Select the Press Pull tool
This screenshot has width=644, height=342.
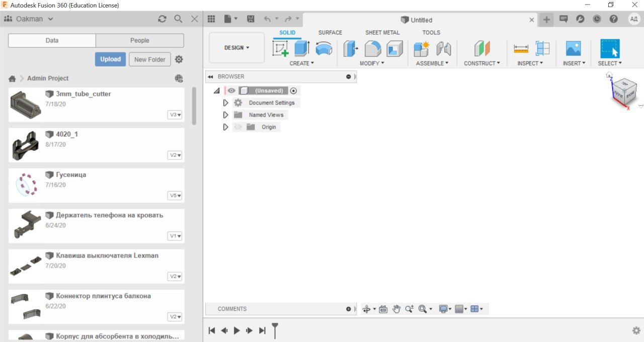pyautogui.click(x=351, y=49)
